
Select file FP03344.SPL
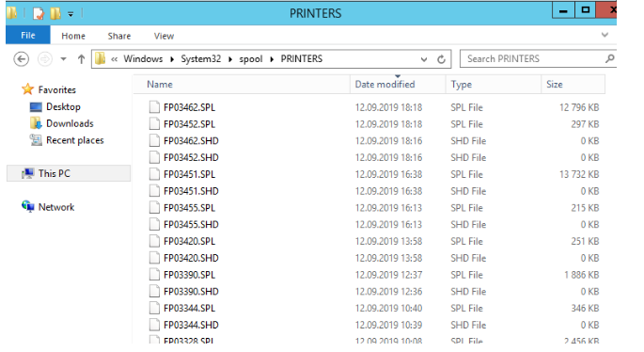pyautogui.click(x=189, y=308)
